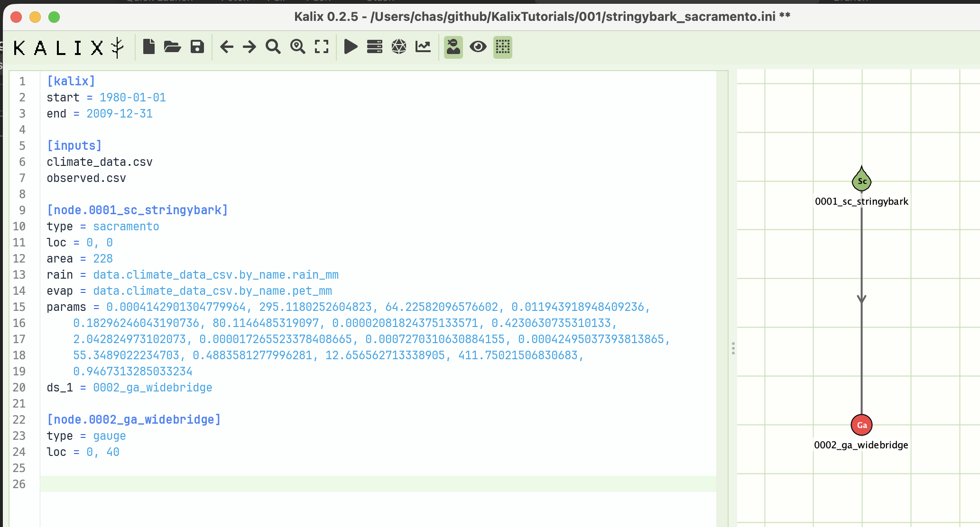Open search with the magnifying glass icon
Viewport: 980px width, 527px height.
coord(273,47)
